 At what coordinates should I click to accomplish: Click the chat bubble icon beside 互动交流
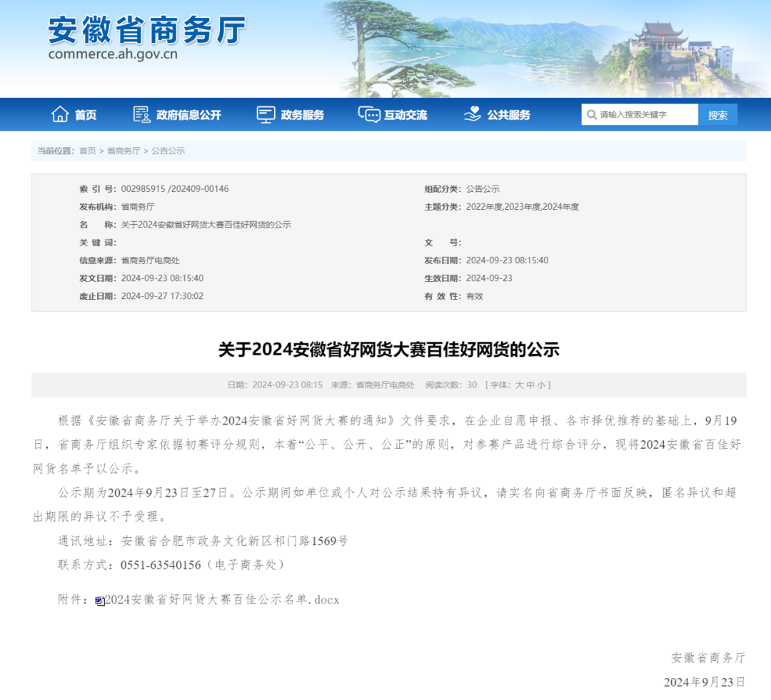pyautogui.click(x=369, y=114)
